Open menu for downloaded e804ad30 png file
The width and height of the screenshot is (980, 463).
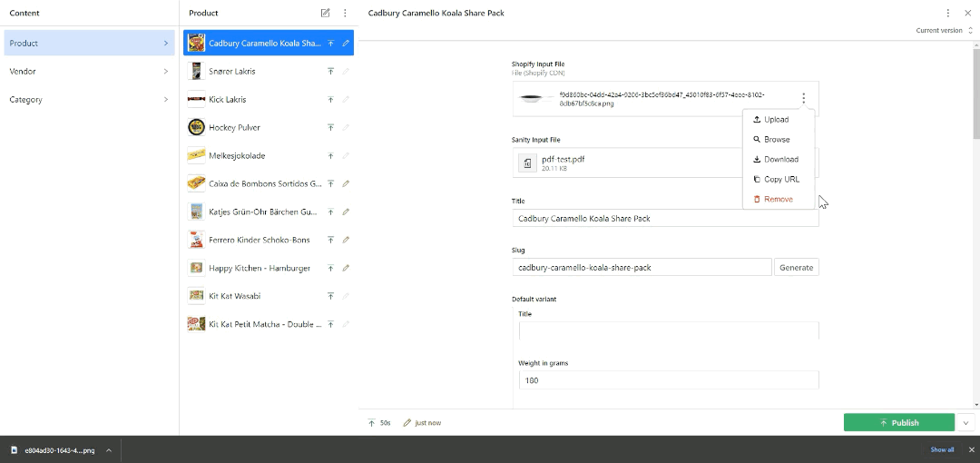tap(108, 450)
